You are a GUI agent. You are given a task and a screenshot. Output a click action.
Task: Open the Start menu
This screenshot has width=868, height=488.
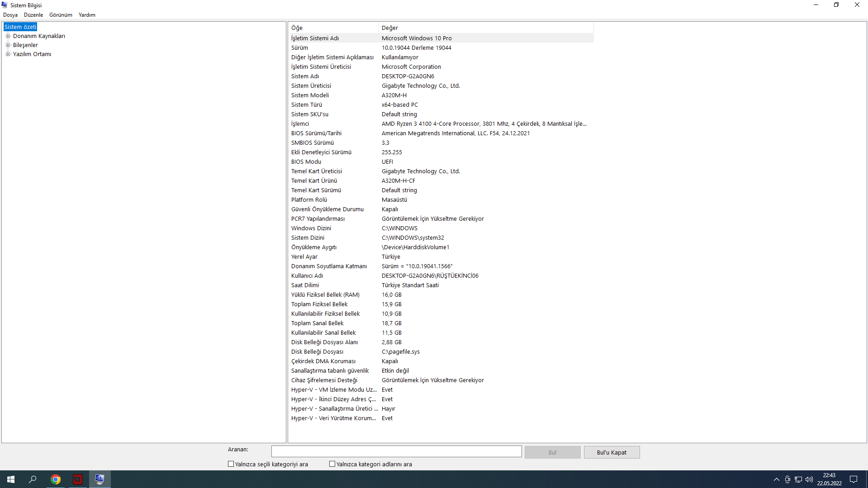point(11,479)
